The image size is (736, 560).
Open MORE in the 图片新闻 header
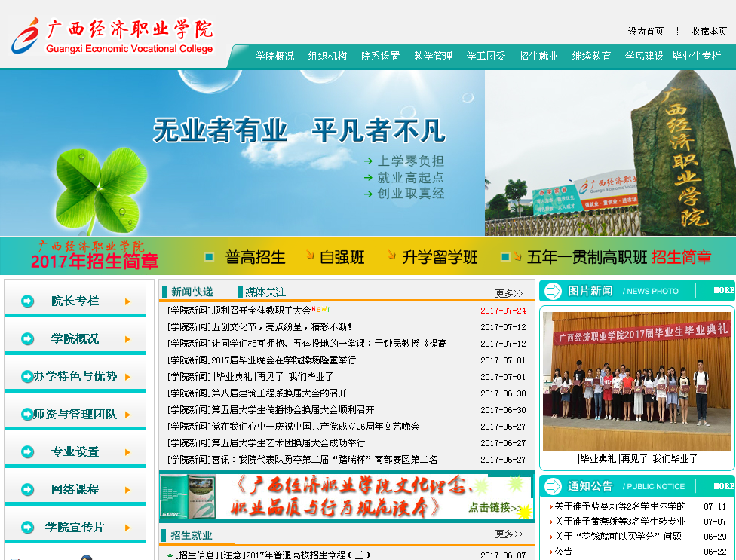coord(723,290)
